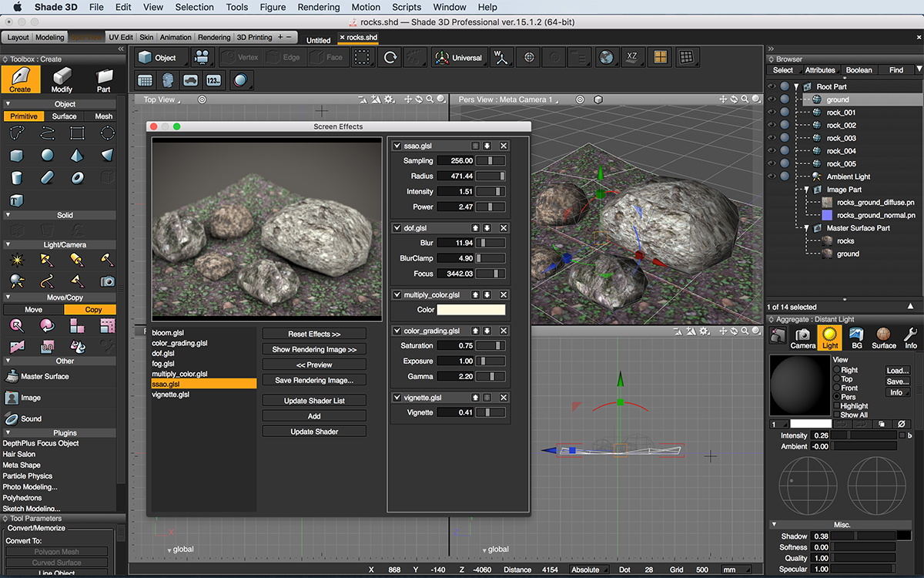Open the Part tools in Toolbox
This screenshot has height=578, width=924.
pyautogui.click(x=103, y=79)
